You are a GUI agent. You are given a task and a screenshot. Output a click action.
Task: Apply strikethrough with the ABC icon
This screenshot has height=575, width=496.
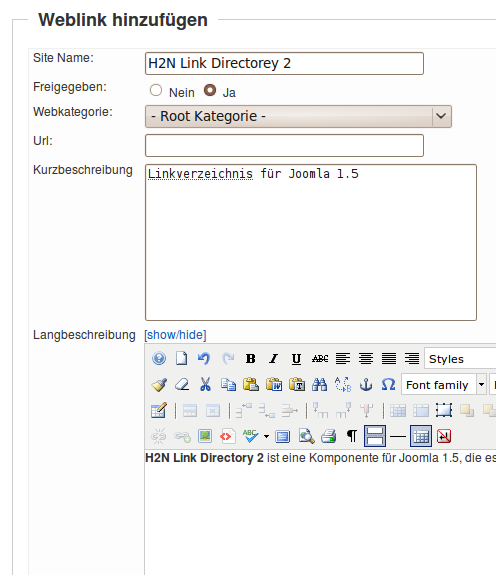click(320, 358)
